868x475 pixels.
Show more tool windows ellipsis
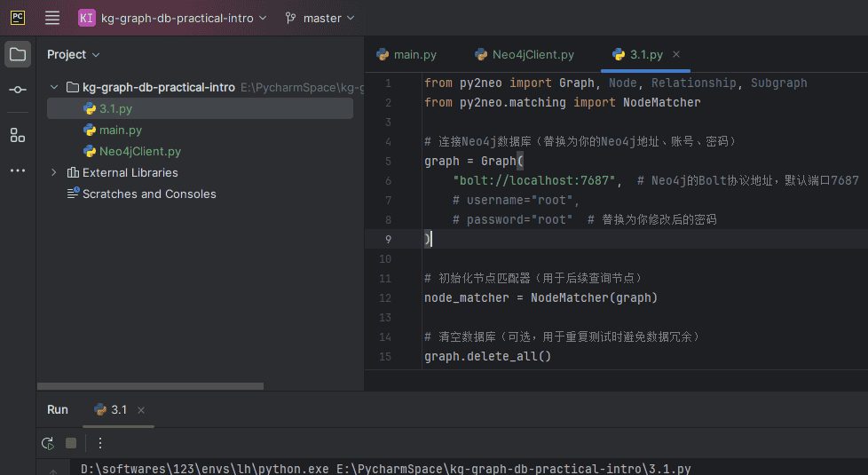(x=18, y=170)
